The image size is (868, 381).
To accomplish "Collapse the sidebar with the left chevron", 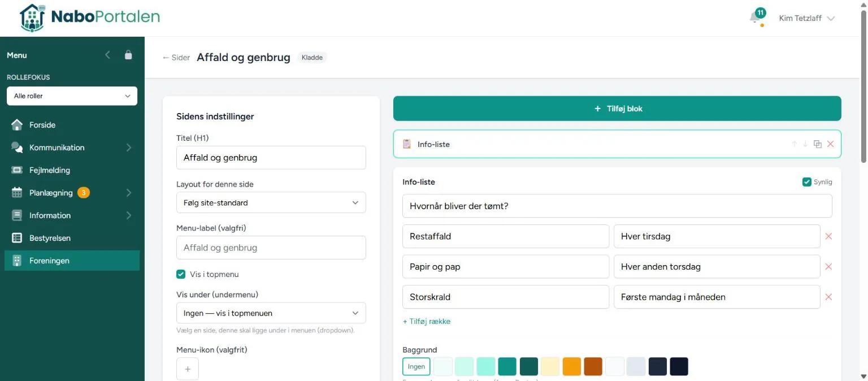I will click(x=108, y=55).
